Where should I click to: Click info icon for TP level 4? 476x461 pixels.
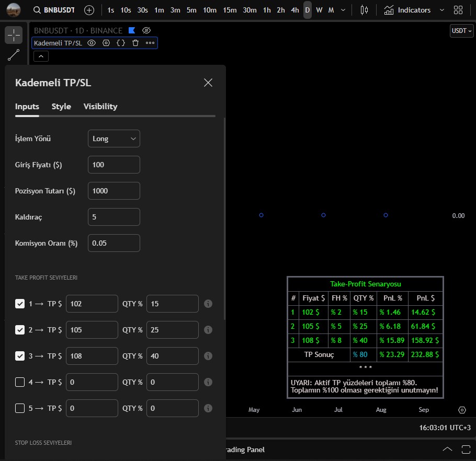click(x=208, y=382)
